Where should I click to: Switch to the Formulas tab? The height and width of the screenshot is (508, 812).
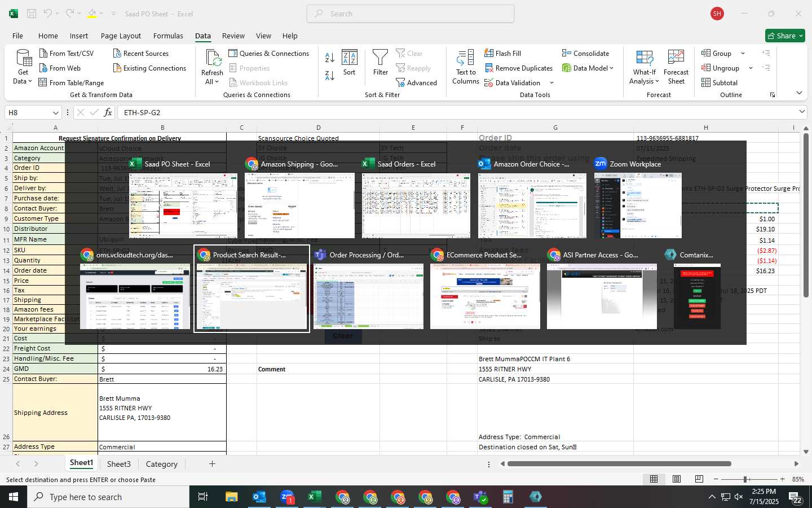168,36
